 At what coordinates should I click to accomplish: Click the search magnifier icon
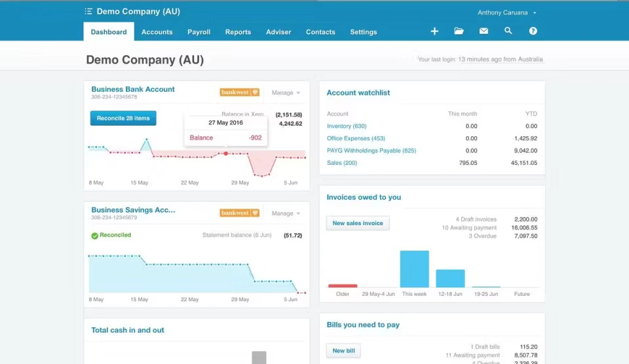(x=508, y=31)
